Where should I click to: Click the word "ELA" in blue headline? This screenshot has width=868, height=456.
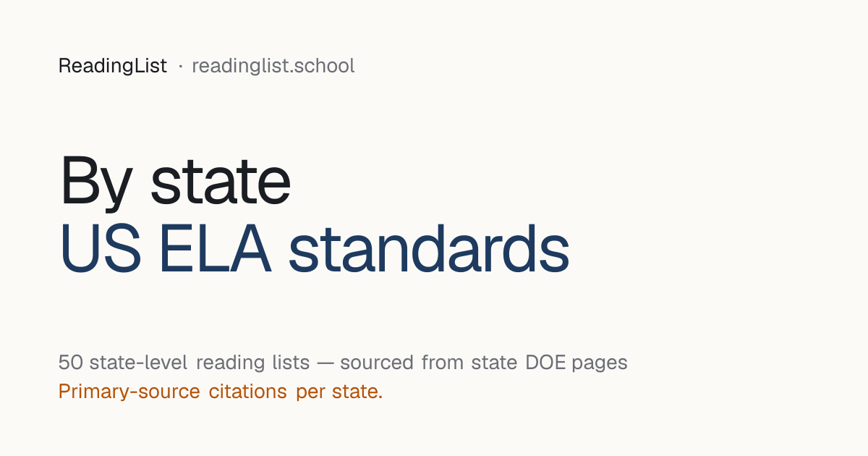pyautogui.click(x=215, y=249)
